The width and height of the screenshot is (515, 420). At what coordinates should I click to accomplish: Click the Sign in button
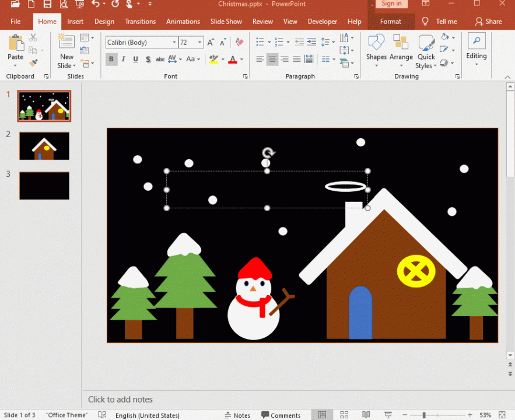pos(391,3)
